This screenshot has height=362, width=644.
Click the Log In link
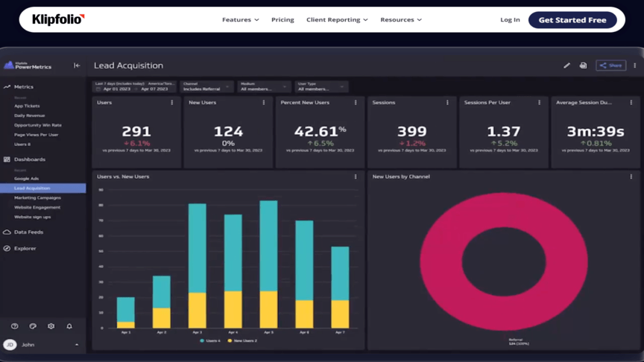click(x=510, y=19)
